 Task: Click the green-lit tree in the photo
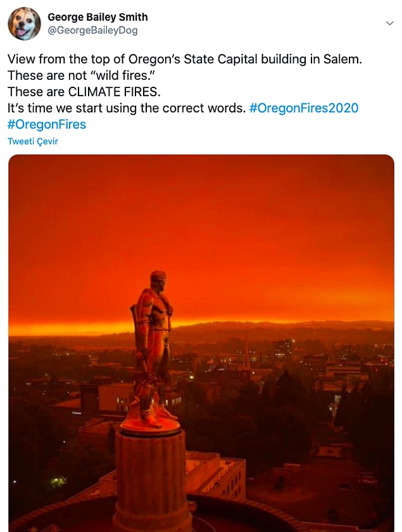pos(58,482)
